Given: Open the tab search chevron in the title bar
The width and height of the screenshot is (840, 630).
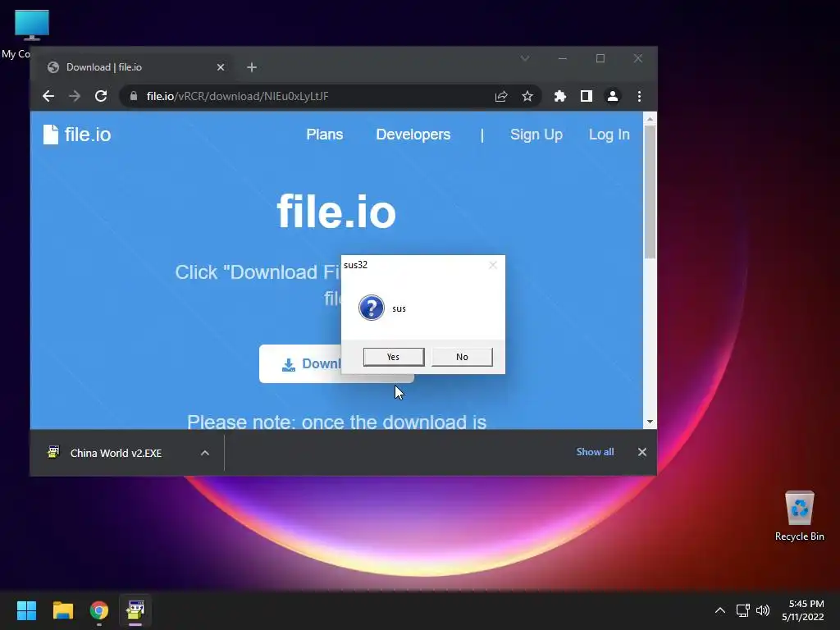Looking at the screenshot, I should pyautogui.click(x=525, y=58).
